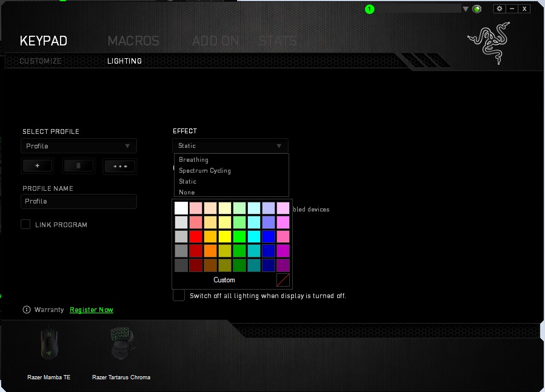Click the green account status orb icon
Screen dimensions: 545x392
click(x=477, y=9)
